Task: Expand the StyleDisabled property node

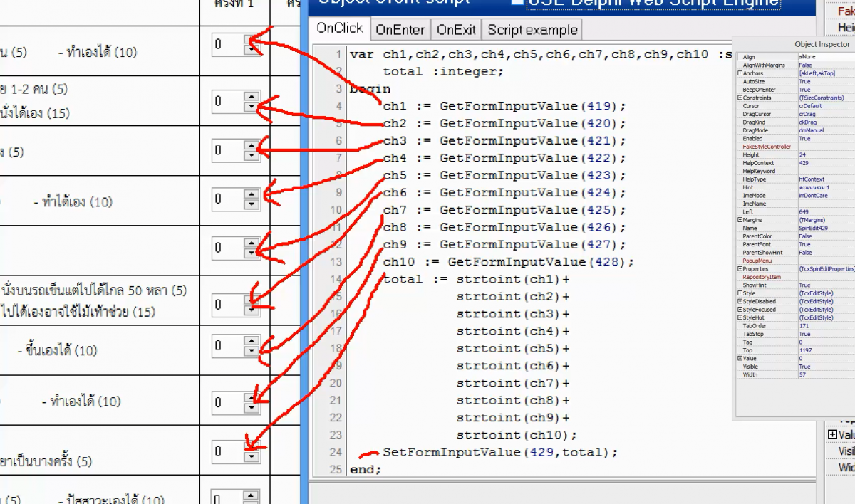Action: point(740,302)
